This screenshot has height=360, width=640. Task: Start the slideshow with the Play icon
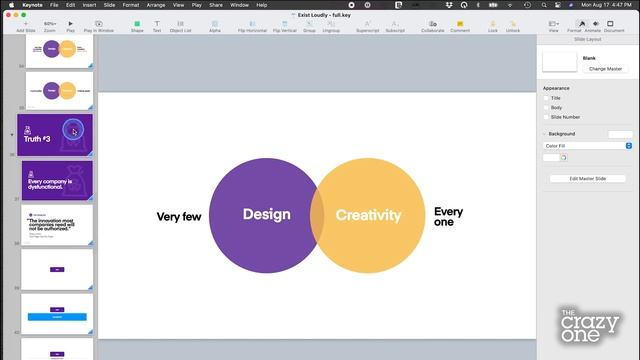click(x=70, y=24)
